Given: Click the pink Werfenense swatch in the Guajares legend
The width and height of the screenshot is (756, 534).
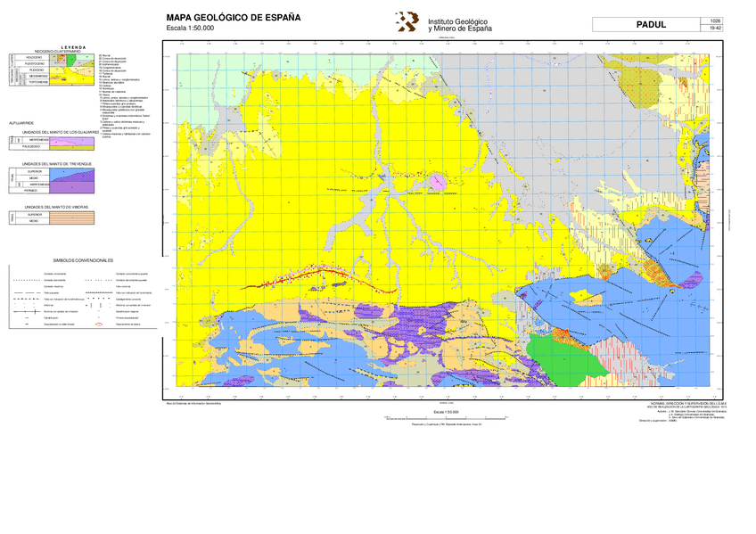Looking at the screenshot, I should [x=56, y=143].
